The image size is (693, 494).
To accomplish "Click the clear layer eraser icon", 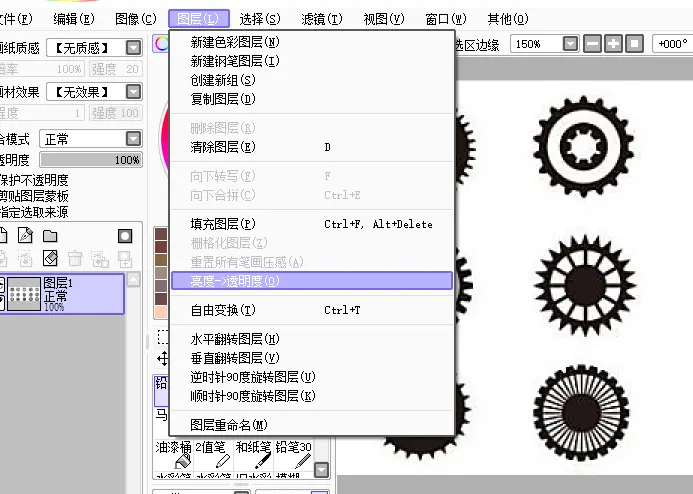I will [x=50, y=258].
